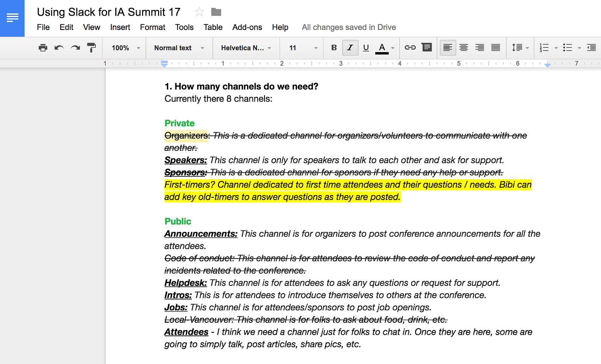Redo the last action
601x364 pixels.
tap(76, 48)
